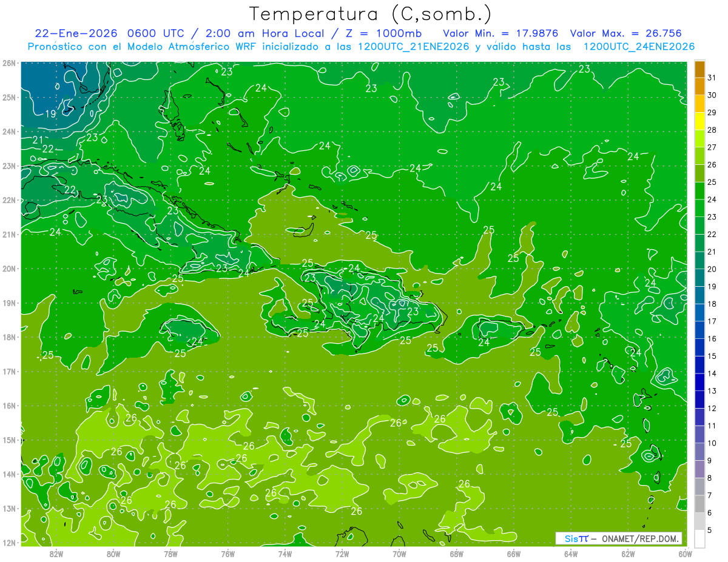Screen dimensions: 728x562
Task: Click the longitude axis label '66W'
Action: (x=514, y=554)
